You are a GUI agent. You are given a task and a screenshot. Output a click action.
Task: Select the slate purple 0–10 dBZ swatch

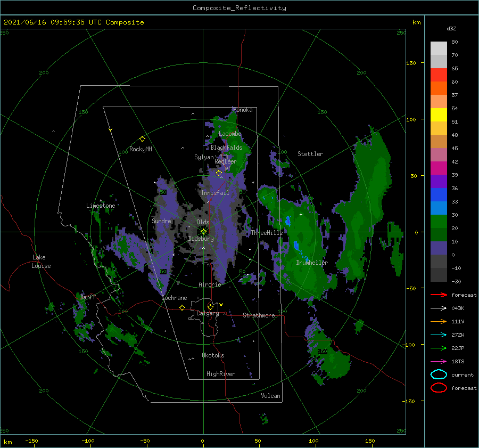point(439,248)
